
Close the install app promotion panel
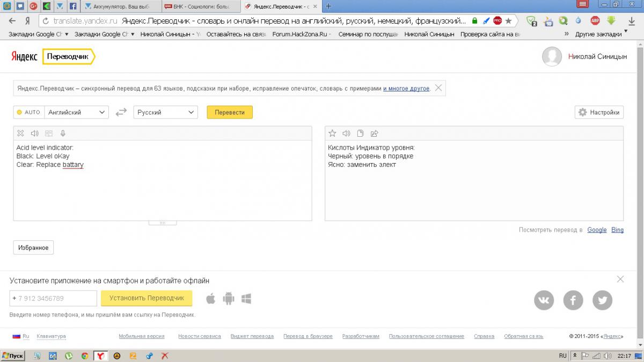620,279
